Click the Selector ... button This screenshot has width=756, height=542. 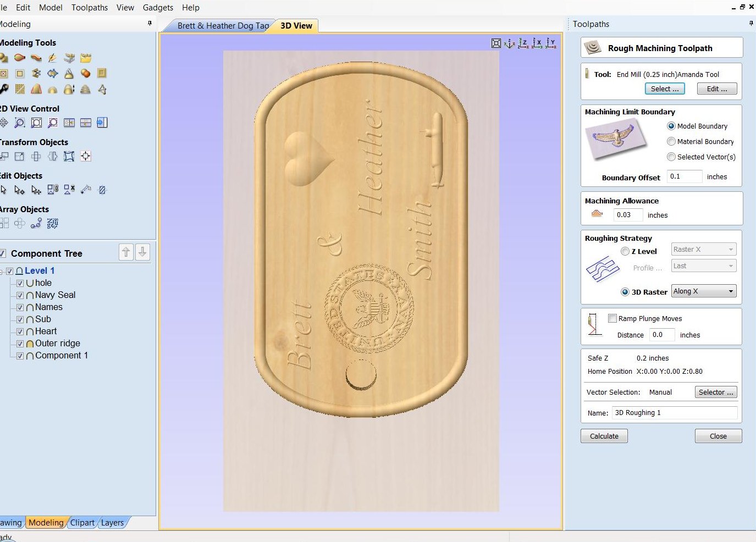tap(716, 392)
